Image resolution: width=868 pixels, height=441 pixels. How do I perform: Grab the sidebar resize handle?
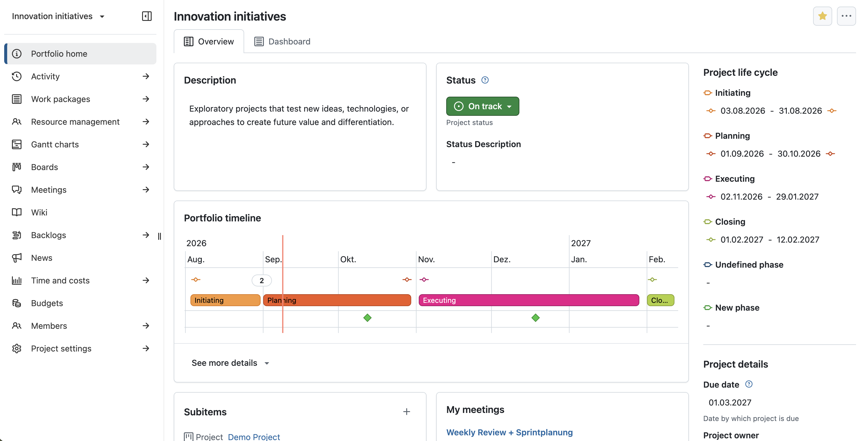point(159,236)
